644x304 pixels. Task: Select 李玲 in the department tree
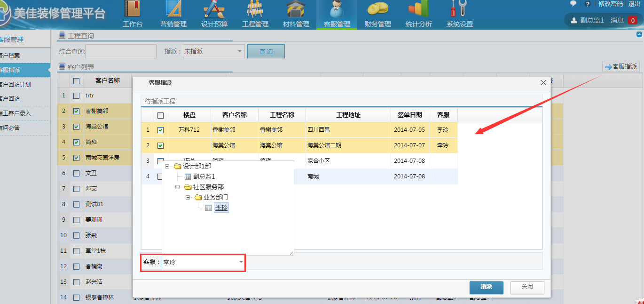[x=221, y=208]
